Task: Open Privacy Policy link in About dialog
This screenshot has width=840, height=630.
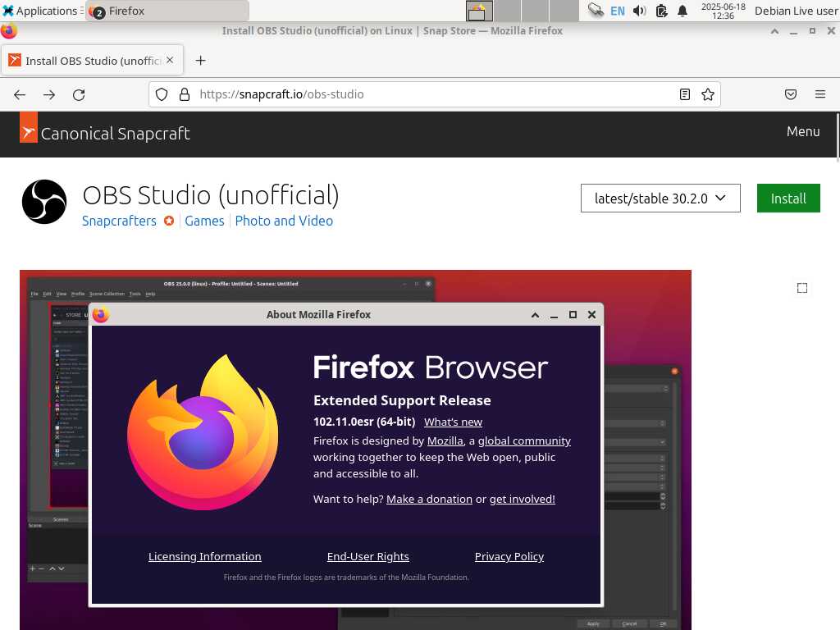Action: (x=509, y=557)
